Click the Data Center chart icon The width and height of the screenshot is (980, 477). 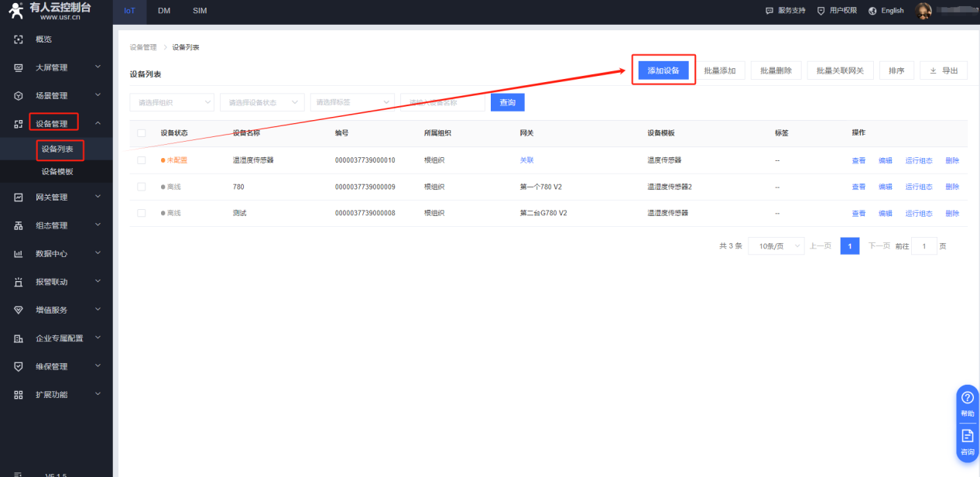[19, 254]
